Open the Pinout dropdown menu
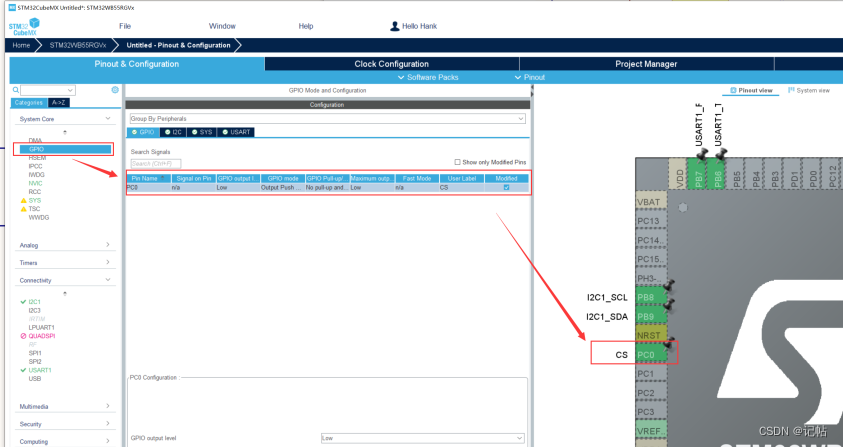 tap(530, 77)
